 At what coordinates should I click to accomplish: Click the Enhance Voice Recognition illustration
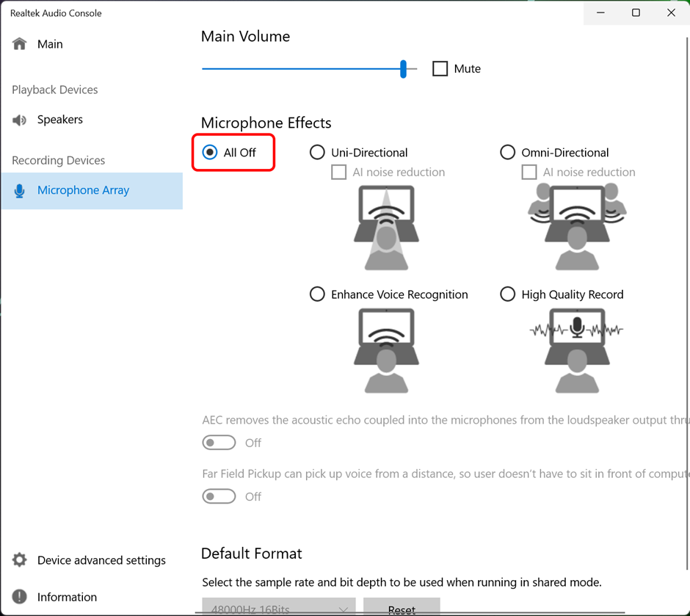(386, 350)
